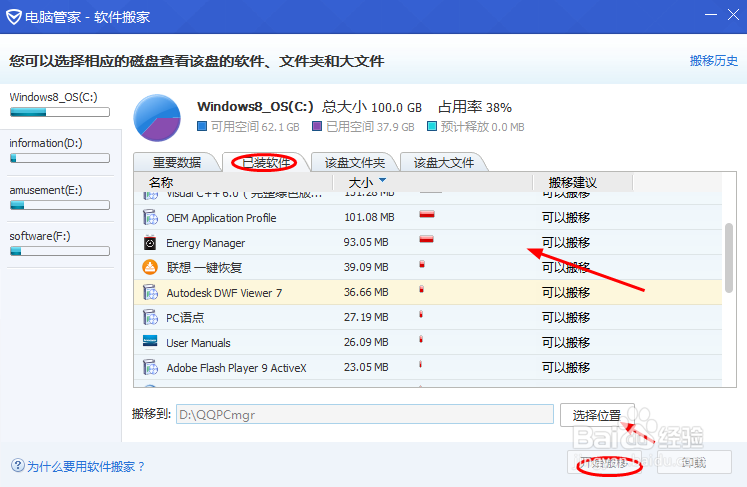Click the OEM Application Profile program icon
This screenshot has height=487, width=747.
[150, 218]
